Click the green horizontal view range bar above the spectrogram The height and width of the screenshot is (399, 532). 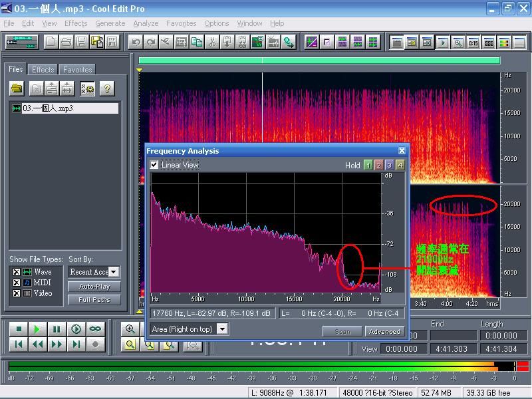point(319,61)
